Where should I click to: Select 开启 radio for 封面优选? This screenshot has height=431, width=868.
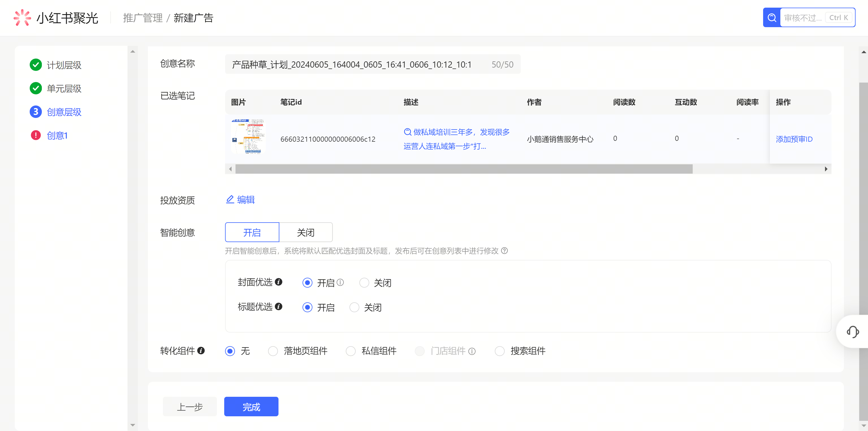coord(307,283)
